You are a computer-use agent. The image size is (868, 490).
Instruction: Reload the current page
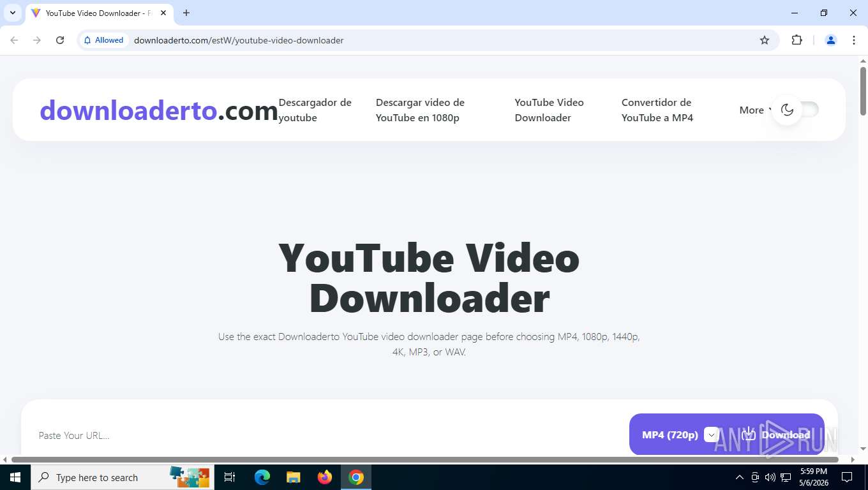coord(60,40)
